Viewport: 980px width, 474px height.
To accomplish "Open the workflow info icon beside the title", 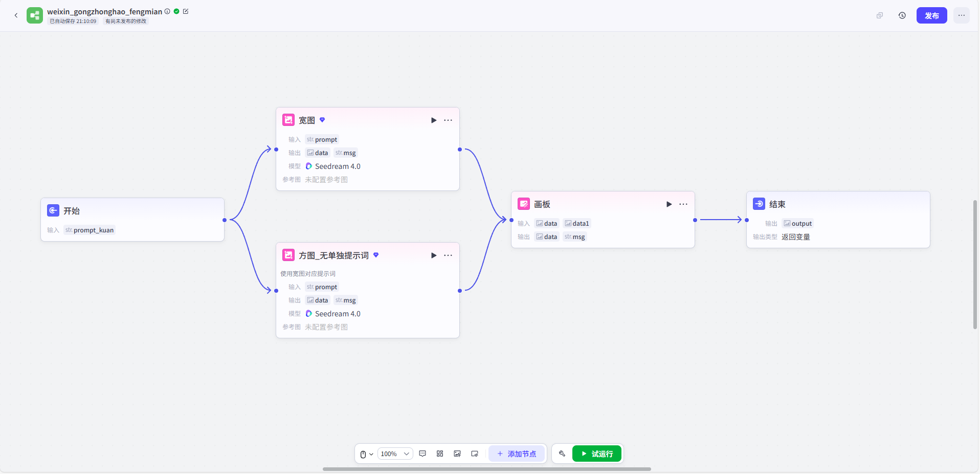I will [x=167, y=11].
